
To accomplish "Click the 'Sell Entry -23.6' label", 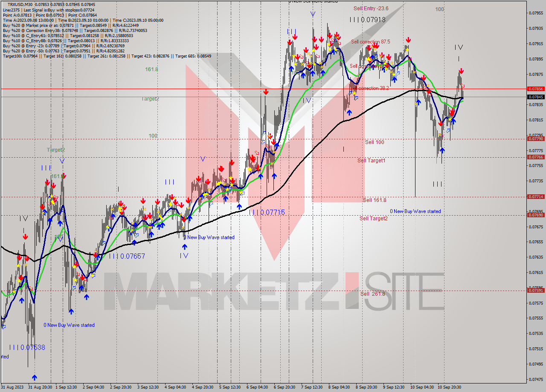I will click(x=371, y=8).
